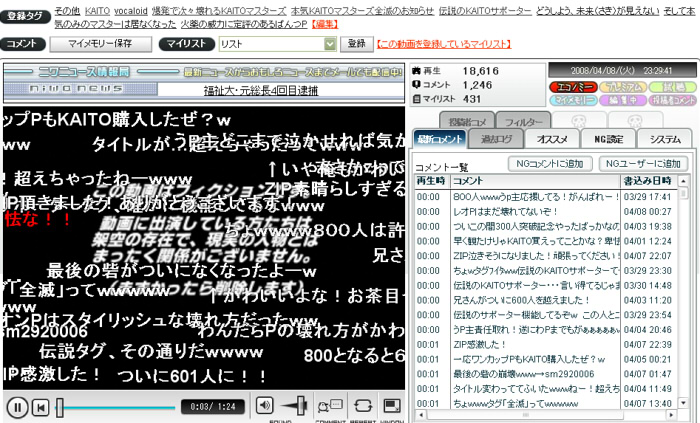Click the purple 編集中 badge
This screenshot has height=423, width=700.
tap(623, 100)
